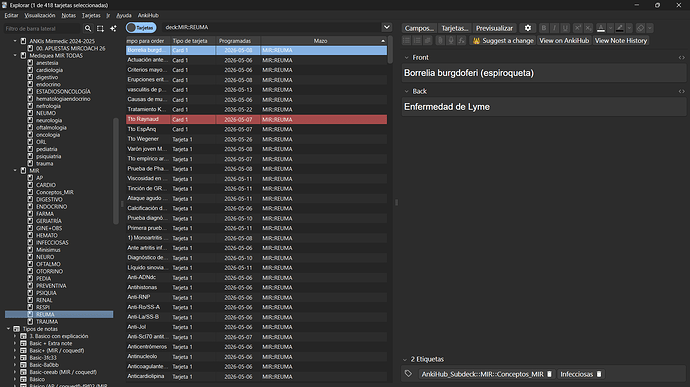Screen dimensions: 690x387
Task: Collapse the Front field
Action: tap(407, 58)
